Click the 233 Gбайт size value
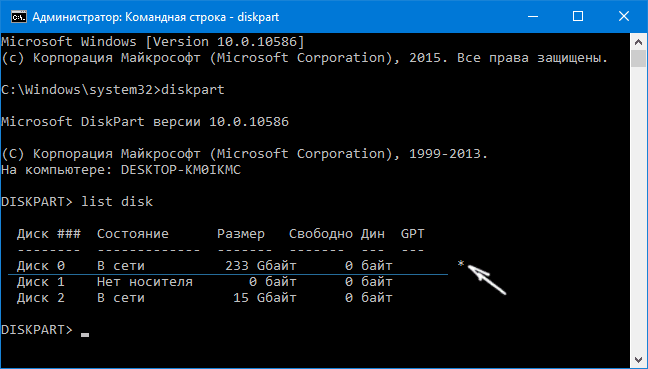 tap(261, 265)
